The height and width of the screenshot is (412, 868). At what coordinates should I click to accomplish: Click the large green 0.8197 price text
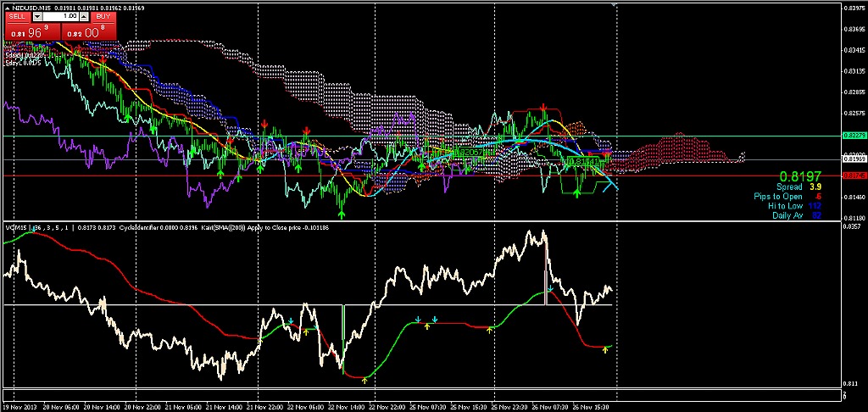point(800,176)
